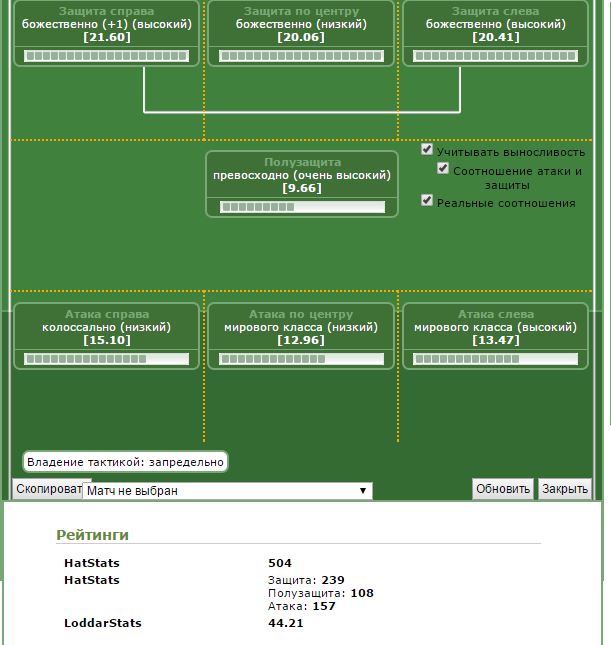Disable 'Реальные соотношения' checkbox
This screenshot has width=611, height=645.
coord(428,201)
